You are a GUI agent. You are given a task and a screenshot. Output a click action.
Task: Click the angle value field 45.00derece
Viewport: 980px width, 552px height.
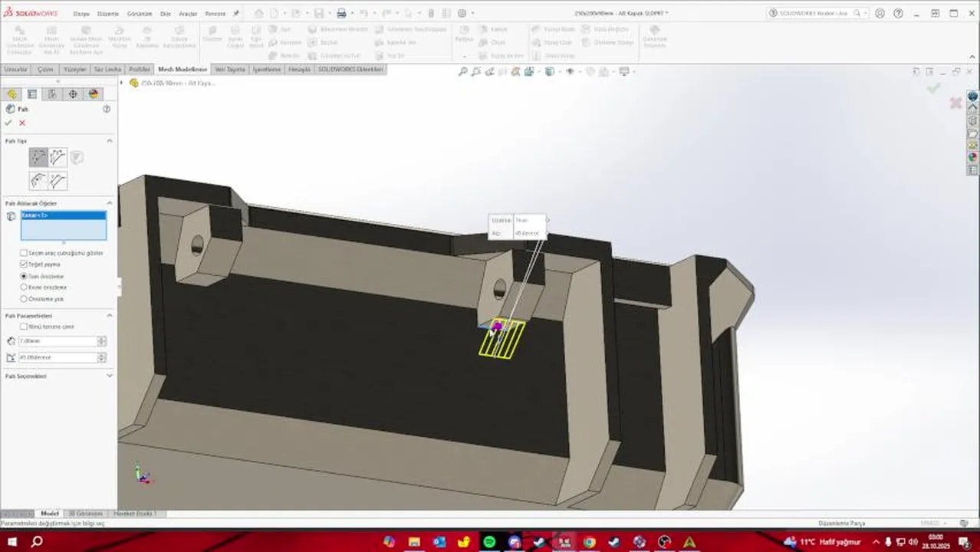pos(58,358)
